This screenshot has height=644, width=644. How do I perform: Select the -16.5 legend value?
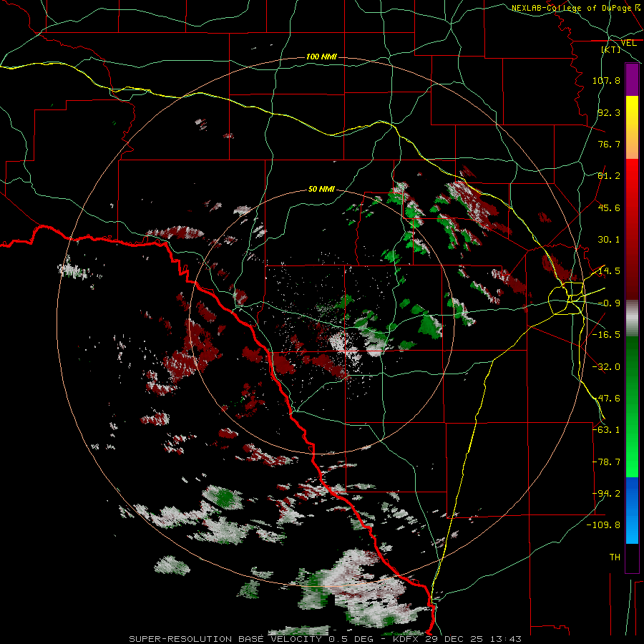(606, 335)
